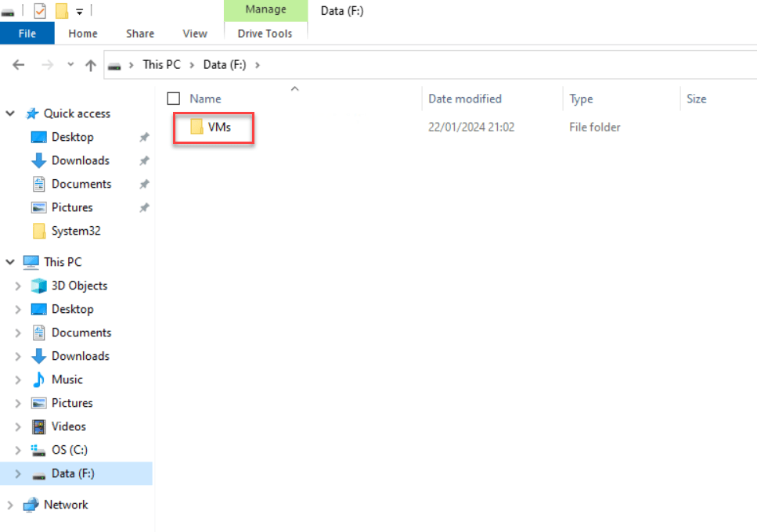Click This PC in the address bar

[161, 65]
